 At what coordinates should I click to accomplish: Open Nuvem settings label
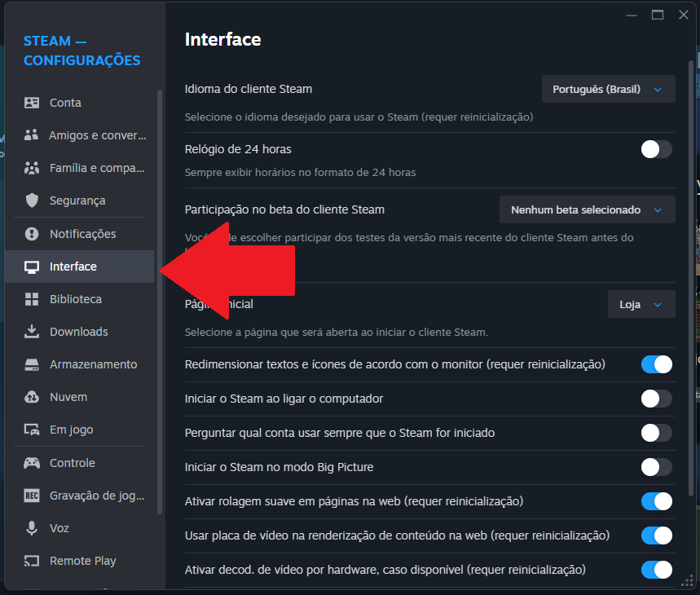(x=68, y=397)
